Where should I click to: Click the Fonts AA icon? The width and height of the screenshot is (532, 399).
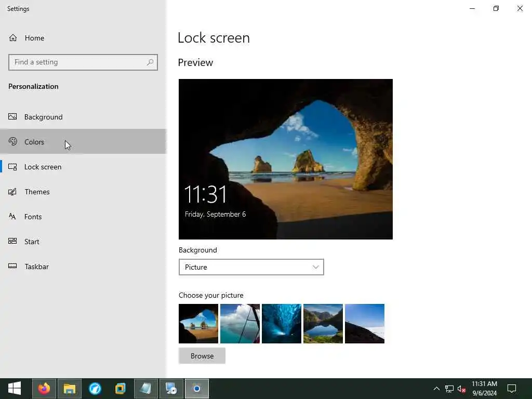click(x=12, y=216)
